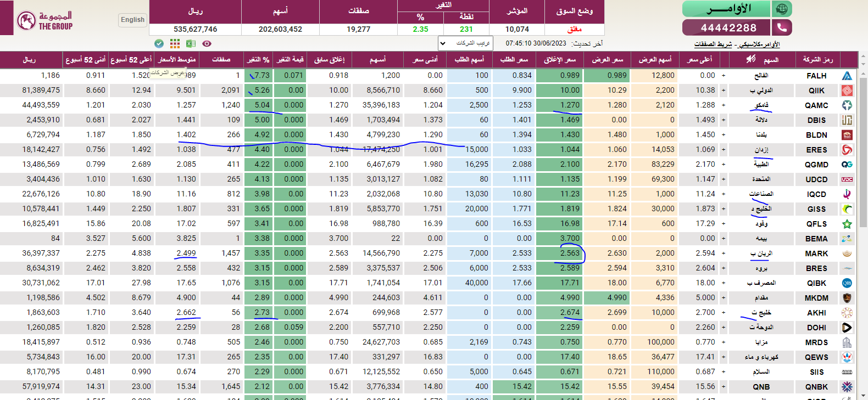Expand the QIBK row with its plus sign

[724, 283]
